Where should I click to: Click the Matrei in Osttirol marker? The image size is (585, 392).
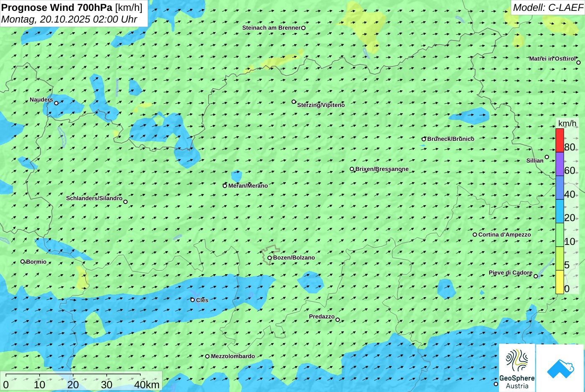point(578,63)
